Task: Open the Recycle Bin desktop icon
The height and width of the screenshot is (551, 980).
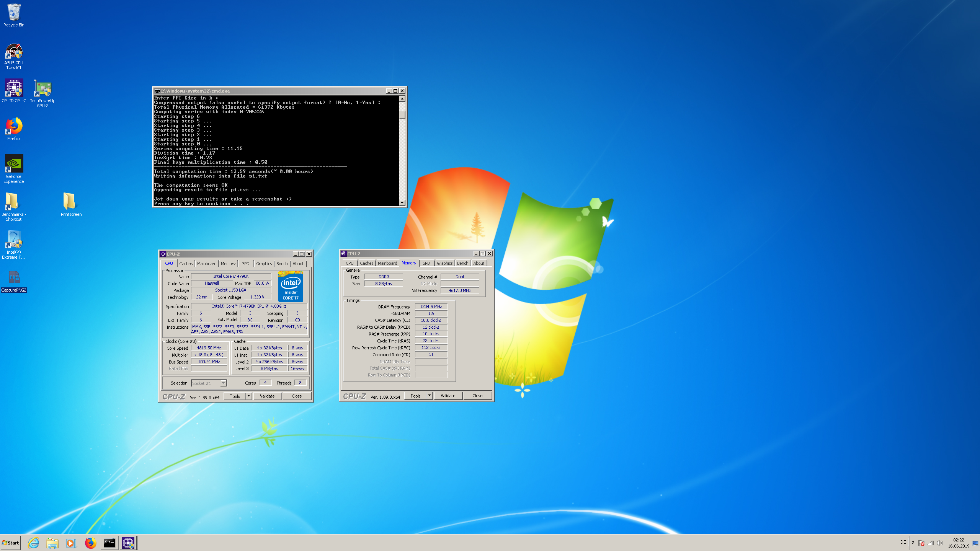Action: coord(14,15)
